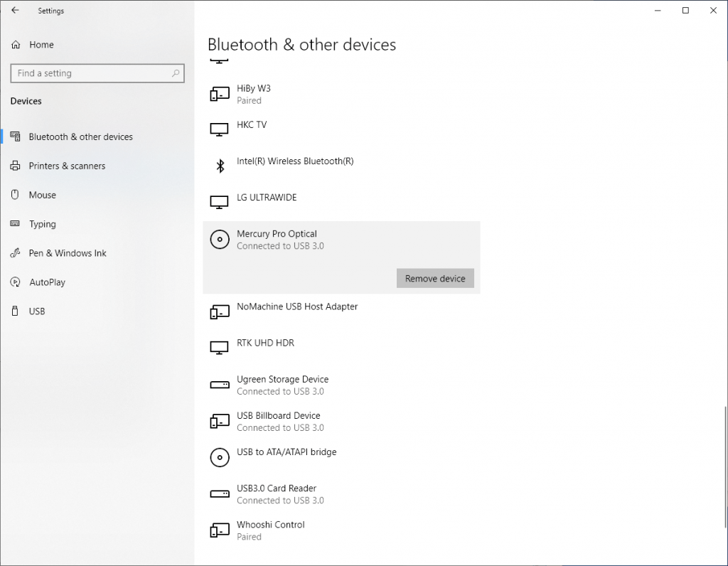Click the NoMachine USB Host Adapter icon
728x566 pixels.
point(220,312)
